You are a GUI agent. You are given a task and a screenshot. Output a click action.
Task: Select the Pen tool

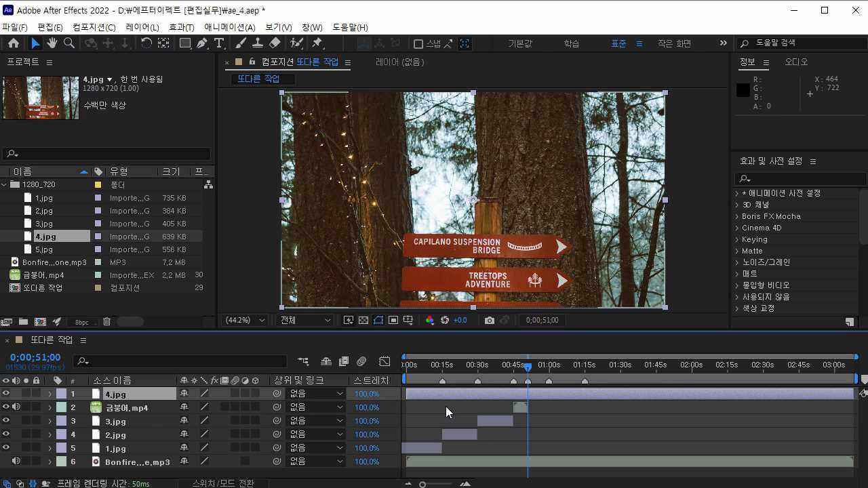(202, 43)
